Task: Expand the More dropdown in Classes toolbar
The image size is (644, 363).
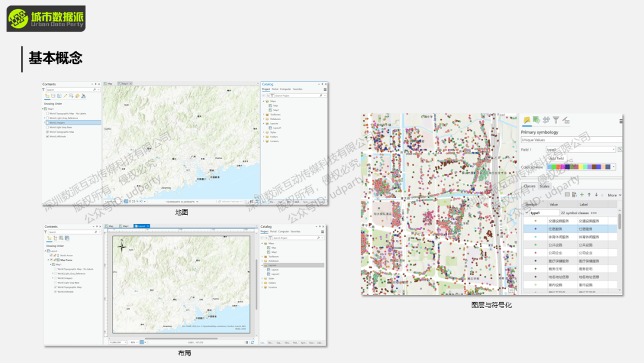Action: point(614,195)
